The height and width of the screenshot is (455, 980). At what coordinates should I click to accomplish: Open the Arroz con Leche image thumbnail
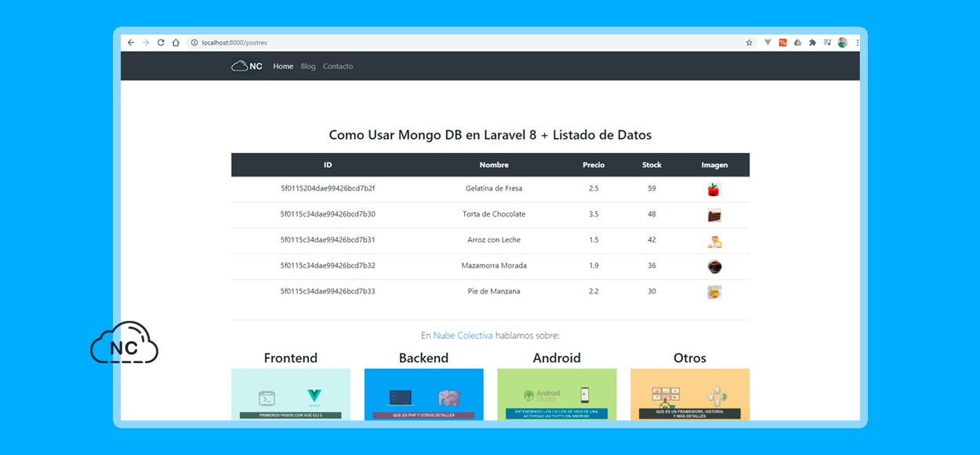click(713, 241)
